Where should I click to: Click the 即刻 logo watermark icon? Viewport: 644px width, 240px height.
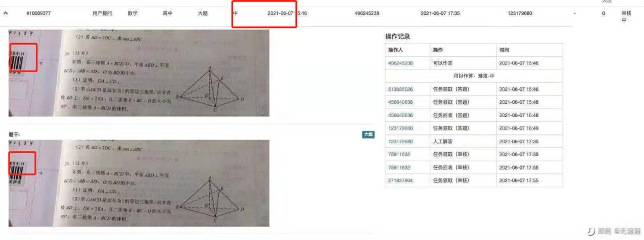coord(590,232)
